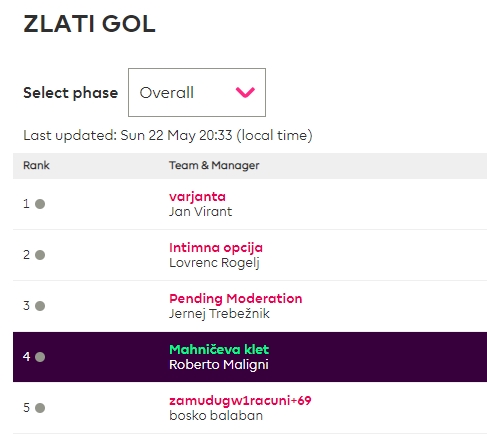Open the Intimna opcija team link
The height and width of the screenshot is (434, 487).
(216, 248)
